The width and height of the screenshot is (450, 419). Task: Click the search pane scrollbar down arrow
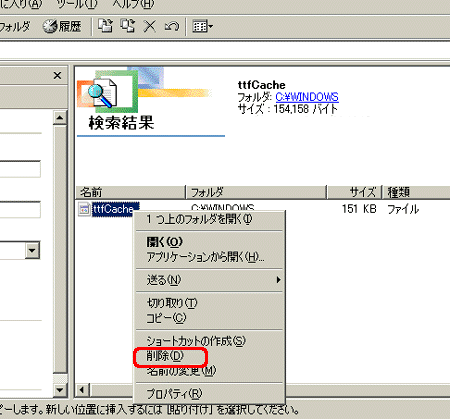60,389
